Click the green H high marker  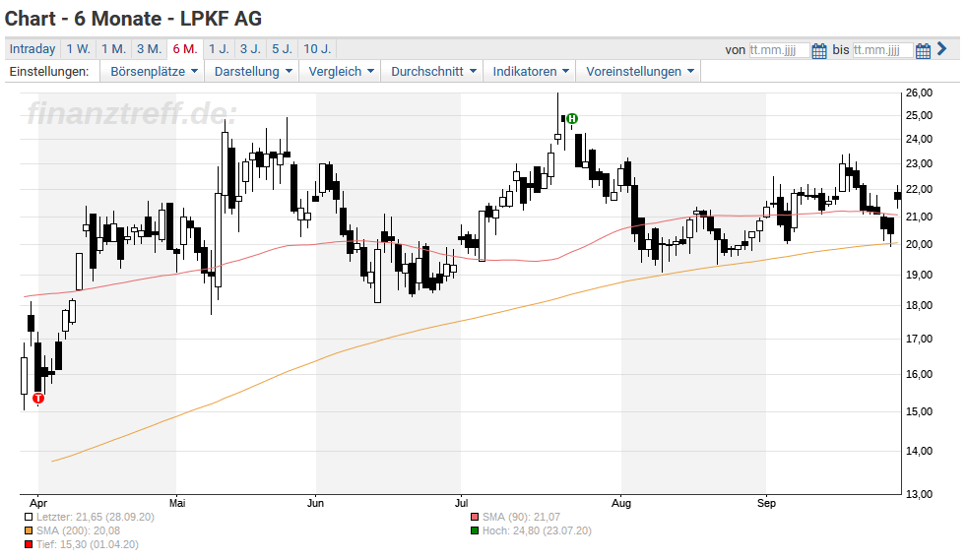[572, 118]
